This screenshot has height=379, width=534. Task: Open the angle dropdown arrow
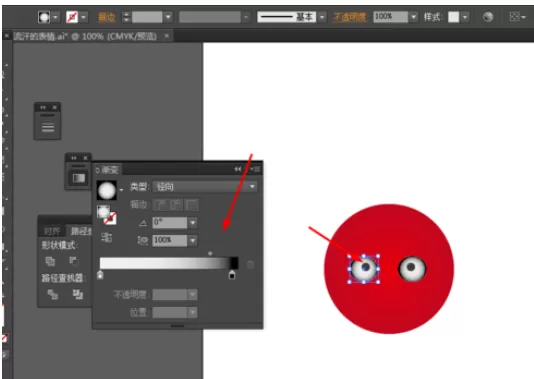(192, 223)
